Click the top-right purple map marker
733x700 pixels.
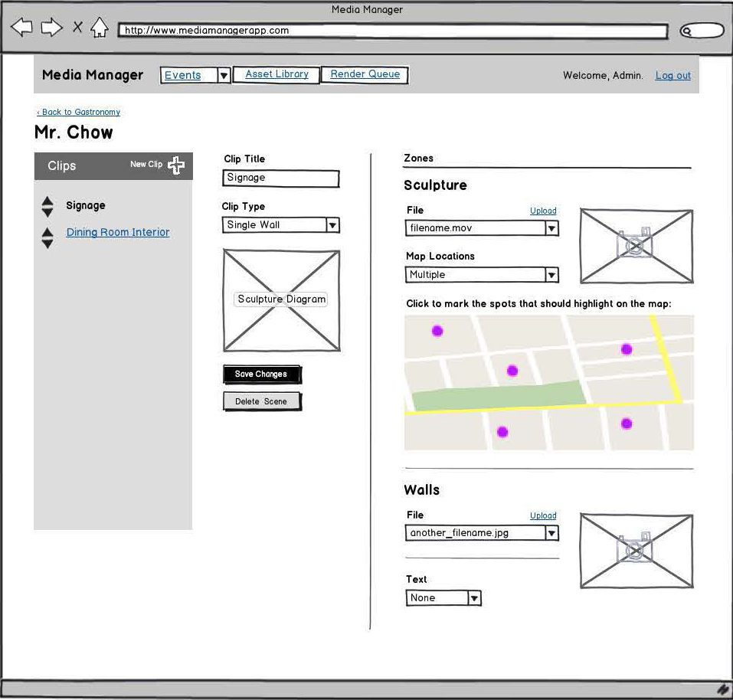tap(627, 349)
